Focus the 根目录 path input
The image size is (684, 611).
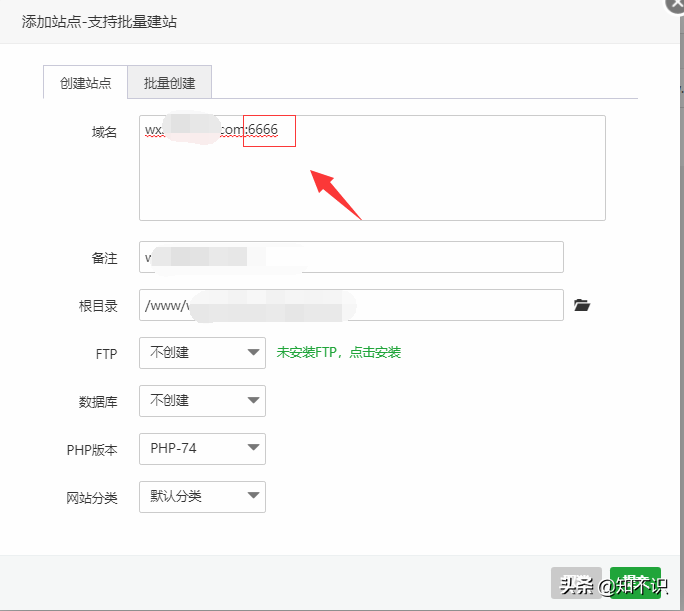click(351, 305)
